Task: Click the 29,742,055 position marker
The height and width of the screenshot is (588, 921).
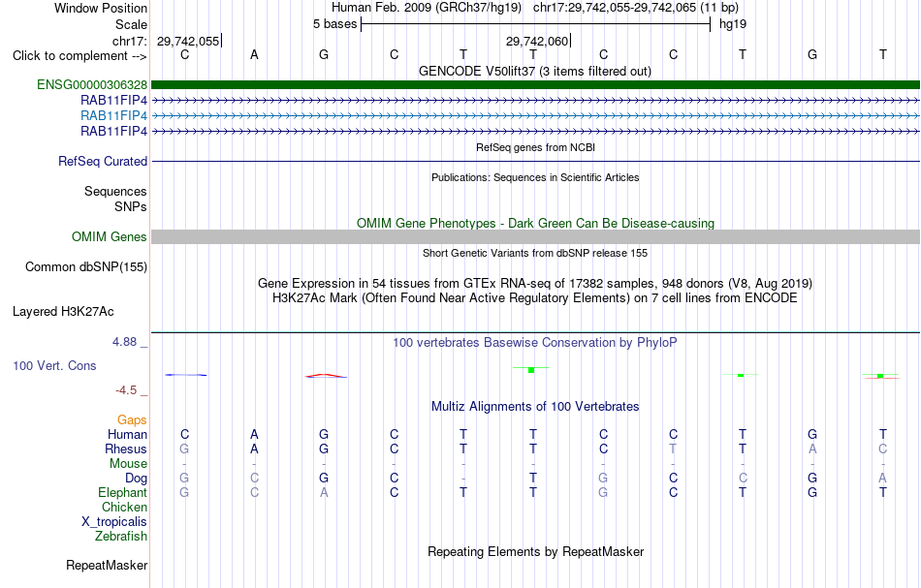Action: coord(188,41)
